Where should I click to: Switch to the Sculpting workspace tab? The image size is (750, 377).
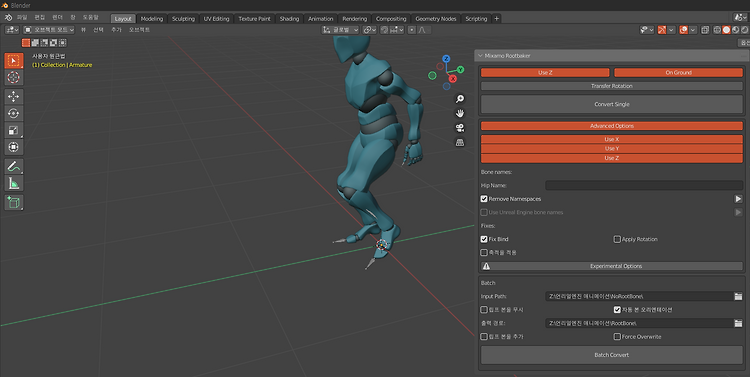click(x=183, y=19)
